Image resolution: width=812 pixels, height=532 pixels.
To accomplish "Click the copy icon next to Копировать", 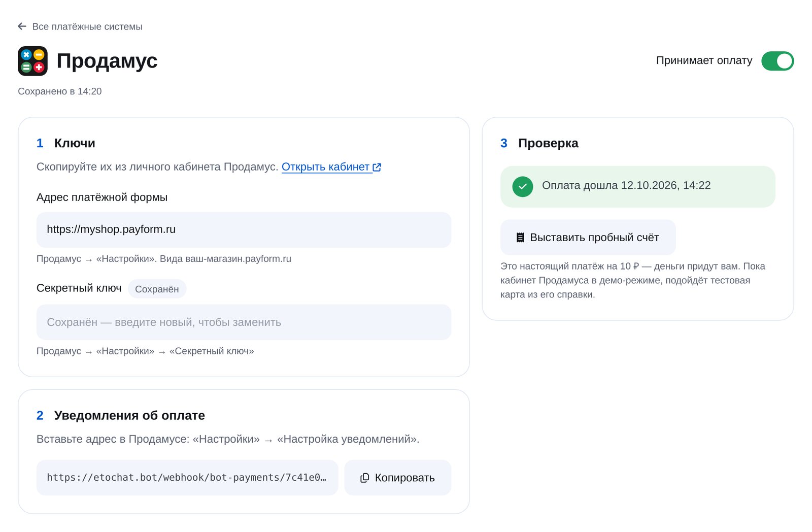I will 365,478.
